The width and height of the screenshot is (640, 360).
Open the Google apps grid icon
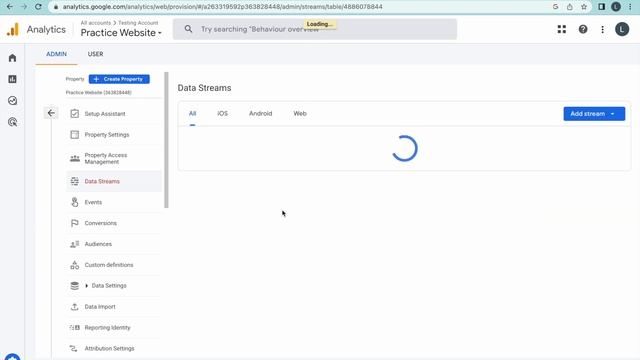(x=562, y=29)
